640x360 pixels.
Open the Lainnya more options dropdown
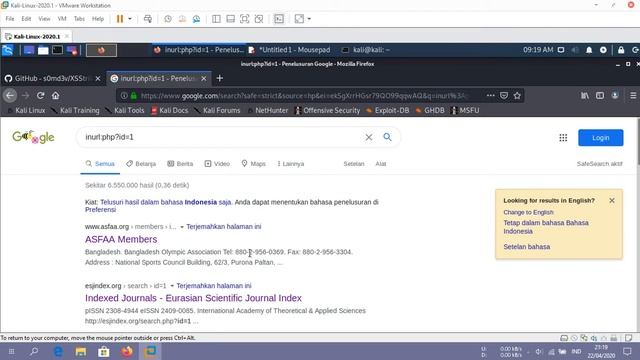pos(291,164)
